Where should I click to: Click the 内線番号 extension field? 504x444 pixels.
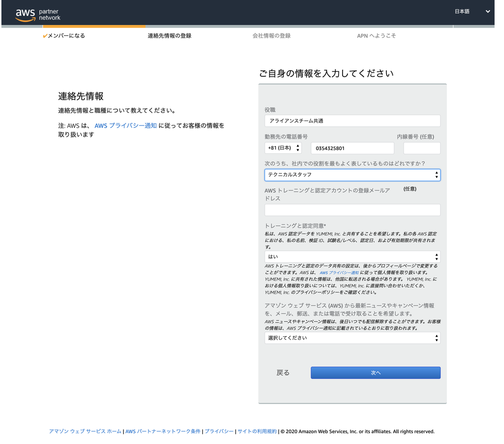421,148
